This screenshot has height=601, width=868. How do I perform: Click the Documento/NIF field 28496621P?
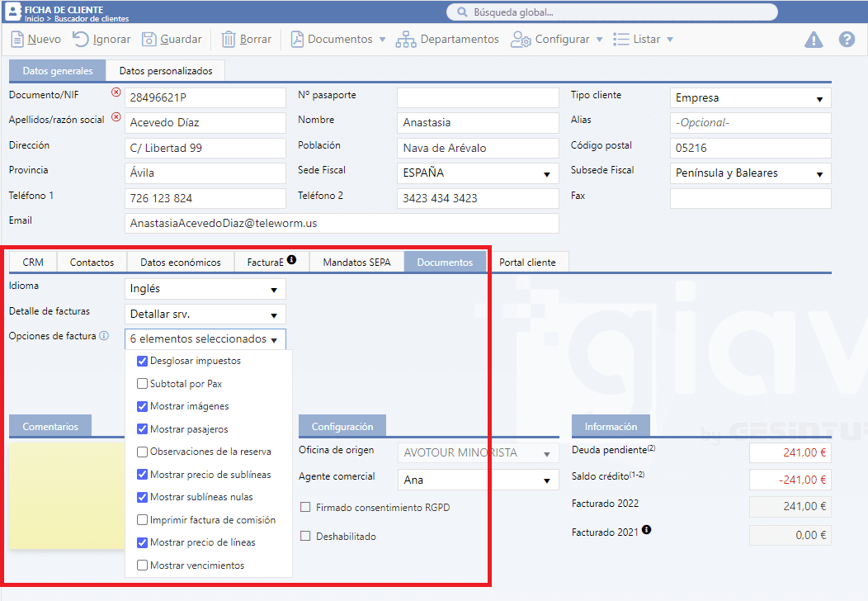(x=205, y=98)
